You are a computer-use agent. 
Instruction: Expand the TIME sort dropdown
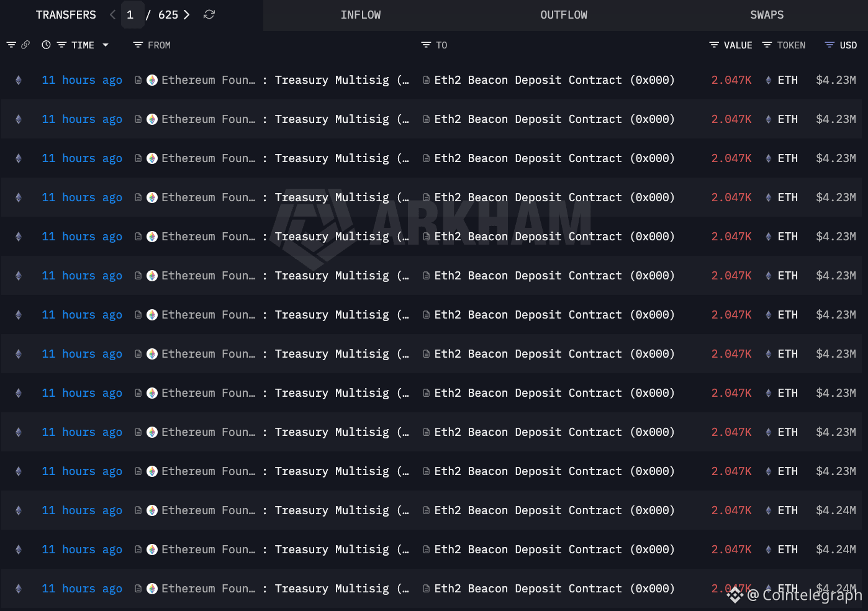pyautogui.click(x=106, y=45)
